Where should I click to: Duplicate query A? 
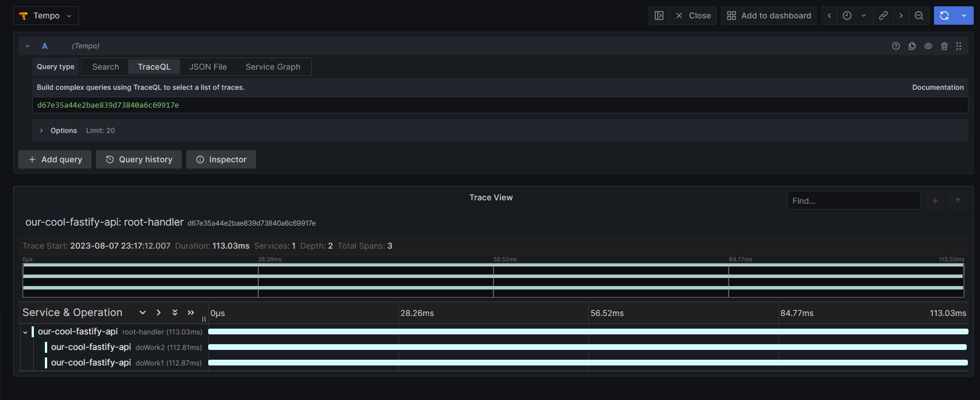coord(912,46)
